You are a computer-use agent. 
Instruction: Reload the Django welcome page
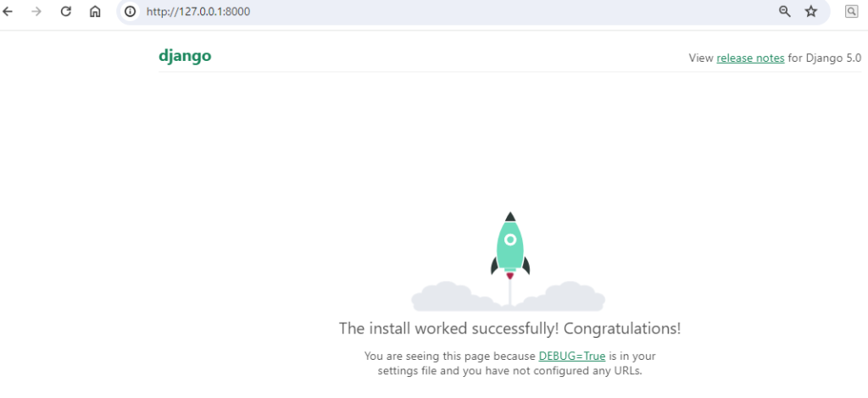point(66,12)
